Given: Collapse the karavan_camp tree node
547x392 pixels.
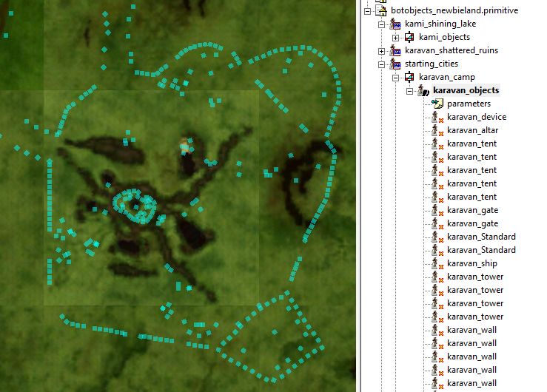Looking at the screenshot, I should [x=396, y=77].
